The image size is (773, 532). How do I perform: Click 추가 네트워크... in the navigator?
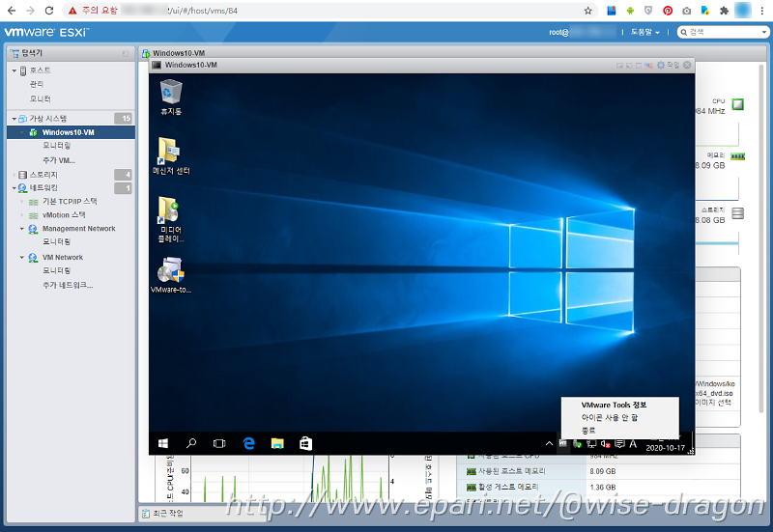(68, 285)
